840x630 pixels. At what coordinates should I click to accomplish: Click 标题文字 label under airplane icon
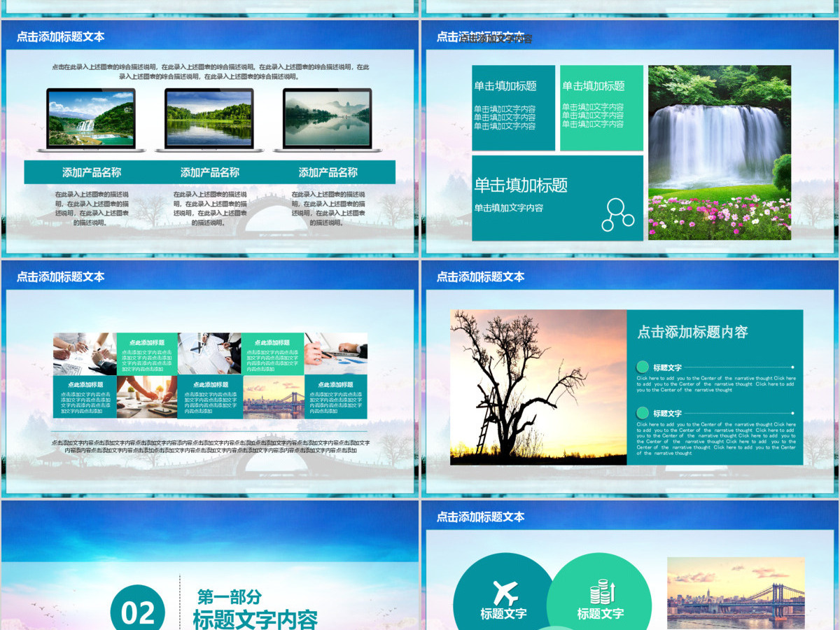[503, 614]
